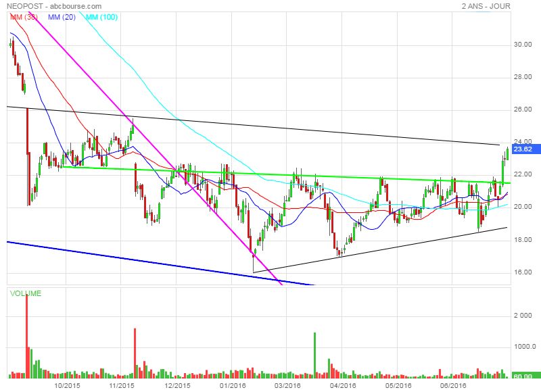This screenshot has width=541, height=392.
Task: Click the 24.00 price axis label
Action: pos(523,142)
